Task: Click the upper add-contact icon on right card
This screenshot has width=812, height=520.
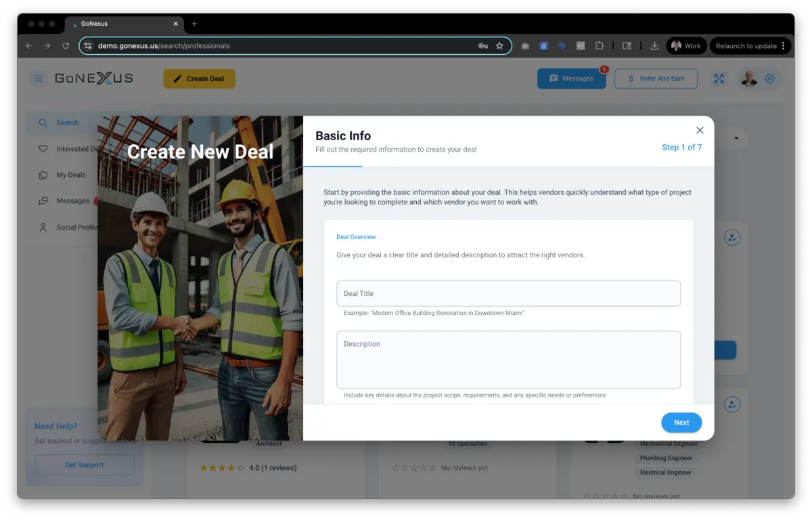Action: 731,238
